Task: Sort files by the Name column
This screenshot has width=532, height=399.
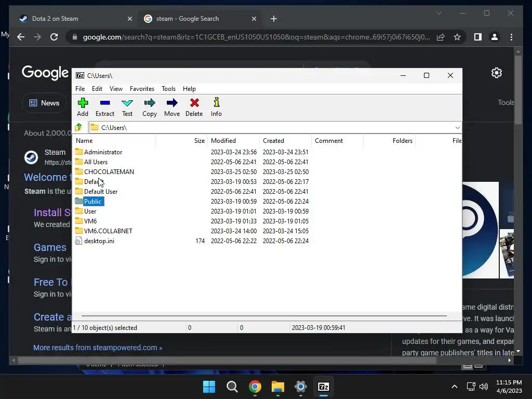Action: [x=114, y=141]
